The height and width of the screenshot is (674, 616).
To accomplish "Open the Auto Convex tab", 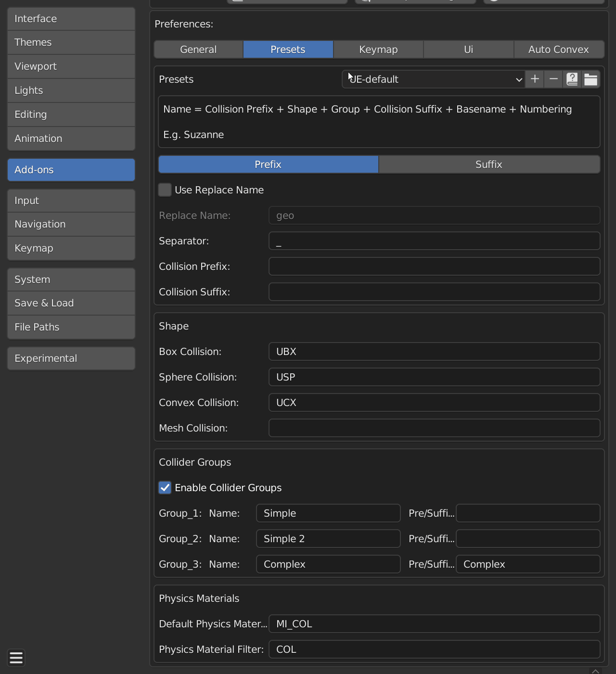I will (558, 50).
